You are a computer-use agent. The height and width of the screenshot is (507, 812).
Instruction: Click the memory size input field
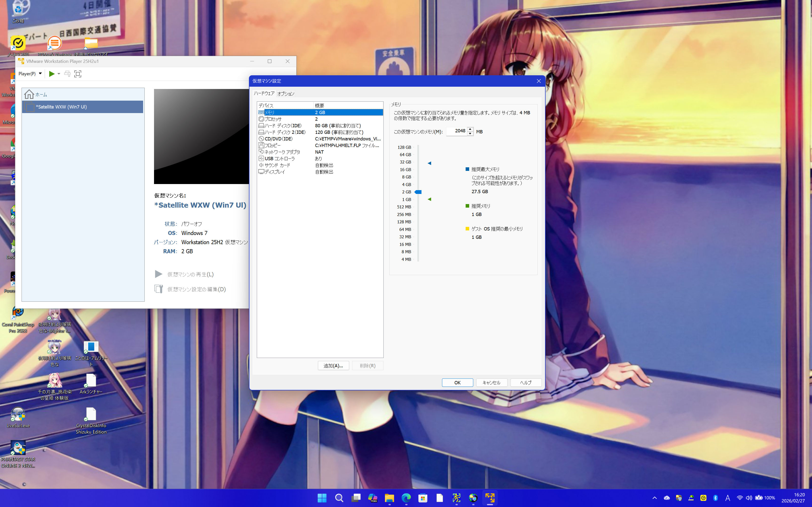coord(457,131)
